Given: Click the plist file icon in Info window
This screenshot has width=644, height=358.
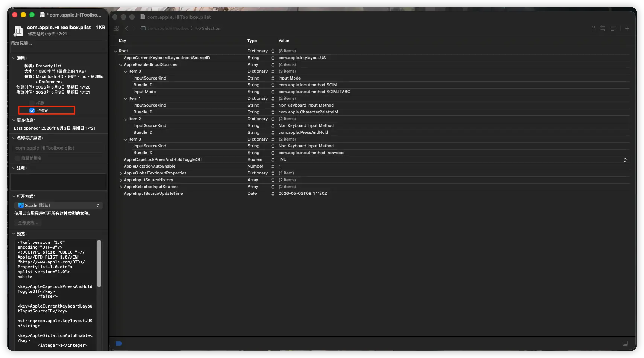Looking at the screenshot, I should pyautogui.click(x=18, y=31).
